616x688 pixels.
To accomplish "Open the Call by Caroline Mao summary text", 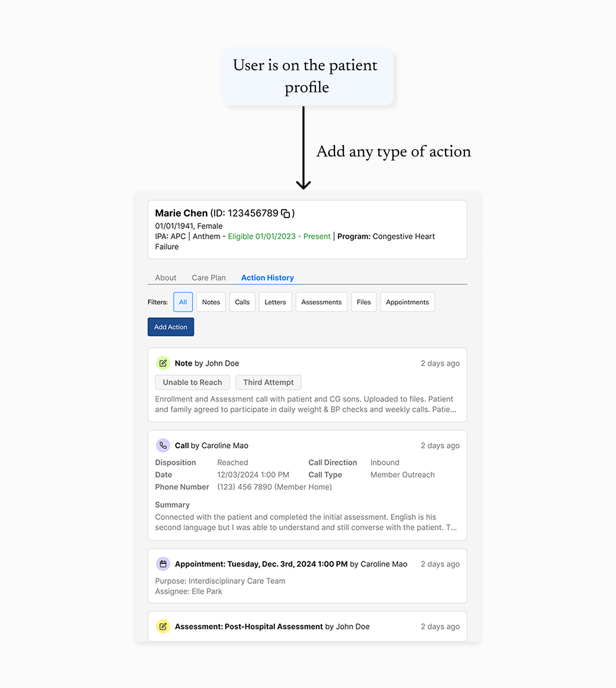I will [306, 522].
